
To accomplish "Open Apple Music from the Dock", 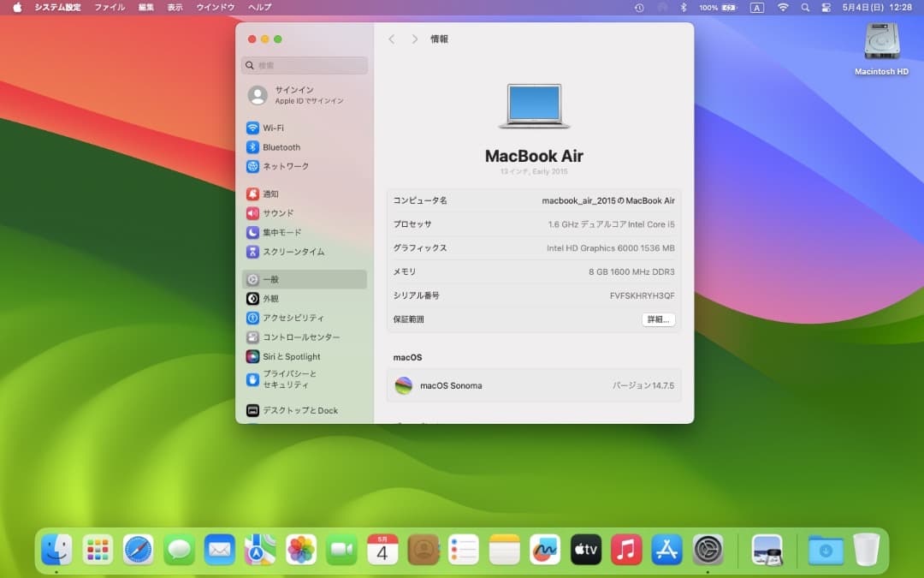I will (x=627, y=550).
